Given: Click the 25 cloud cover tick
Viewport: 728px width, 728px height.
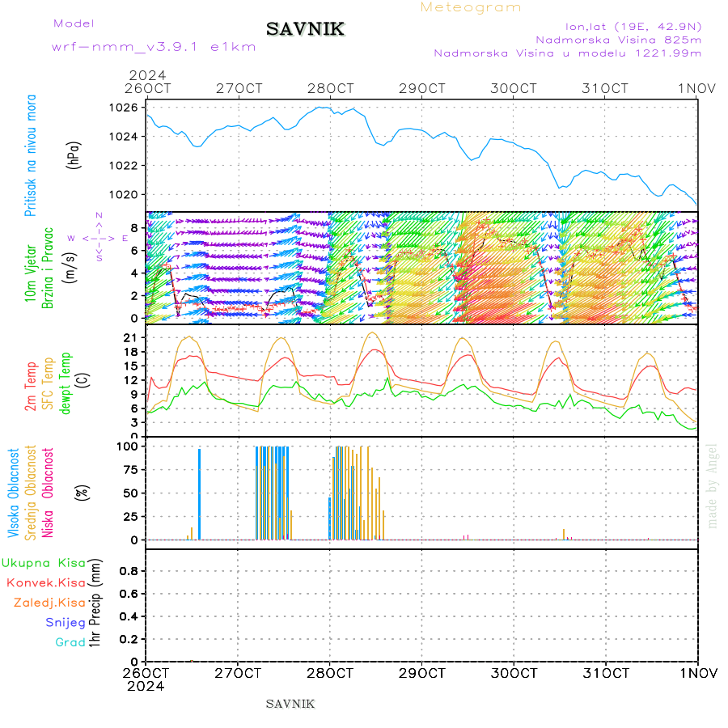Looking at the screenshot, I should pos(131,516).
